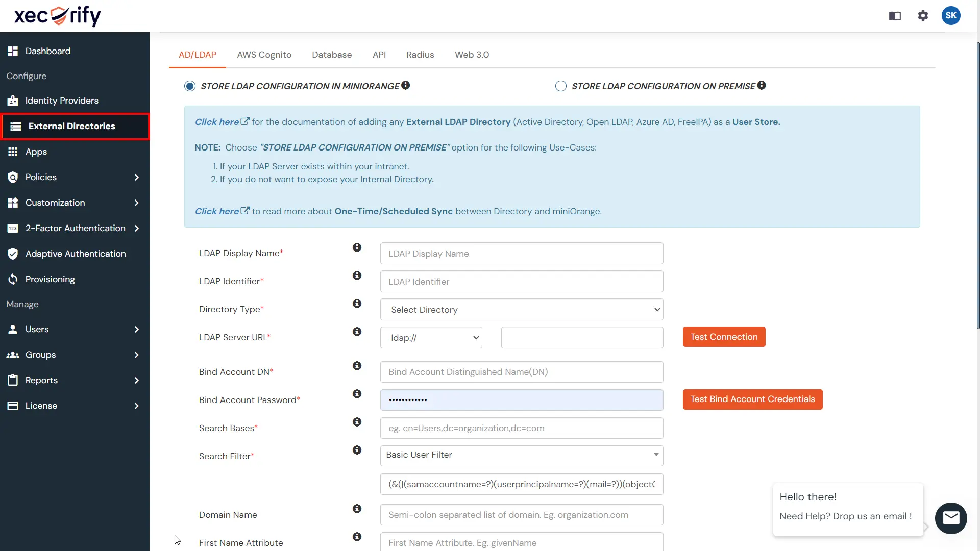Open the Dashboard from the sidebar

coord(47,51)
